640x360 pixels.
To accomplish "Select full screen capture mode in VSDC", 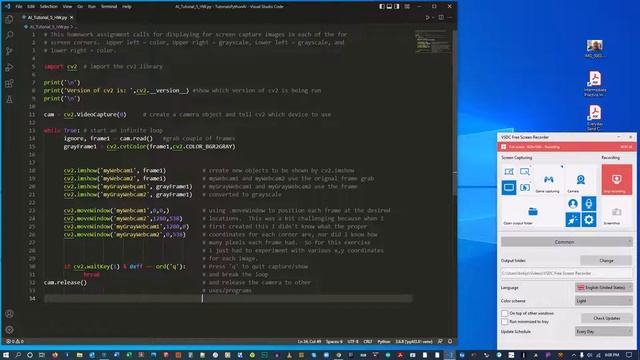I will pos(509,187).
